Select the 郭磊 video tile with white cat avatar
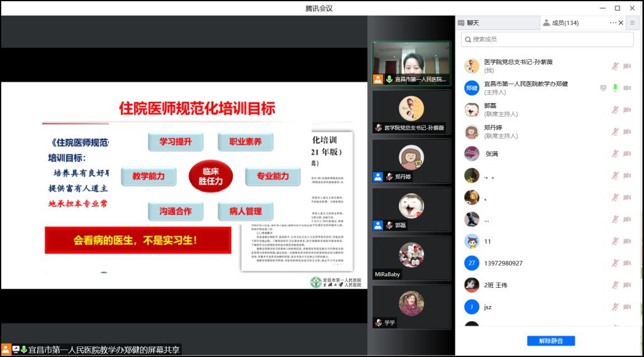This screenshot has width=644, height=357. click(411, 209)
